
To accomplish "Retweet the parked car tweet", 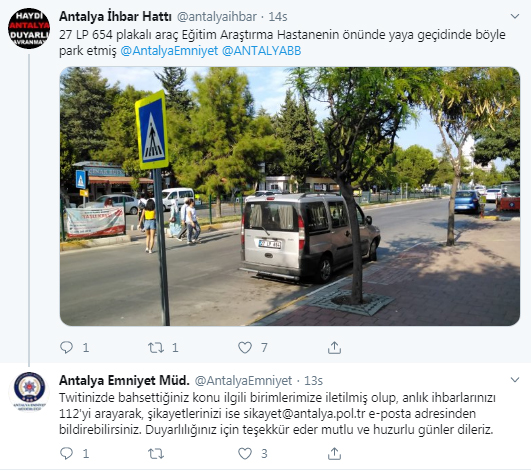I will point(156,347).
